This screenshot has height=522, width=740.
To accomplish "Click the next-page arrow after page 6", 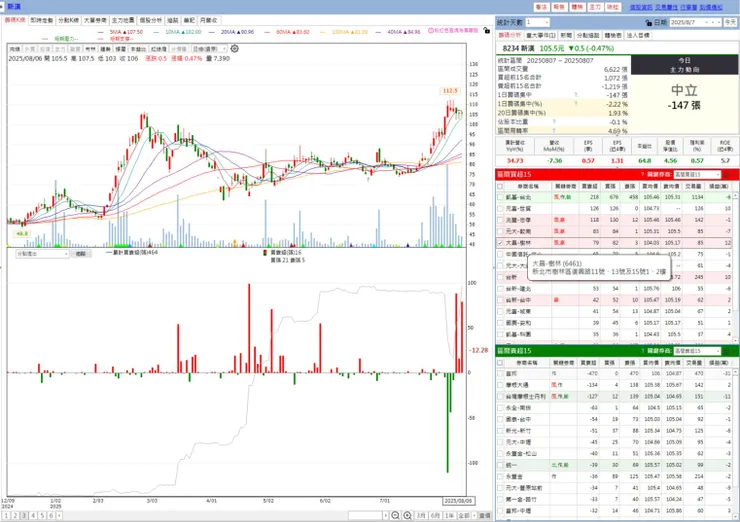I will 59,516.
